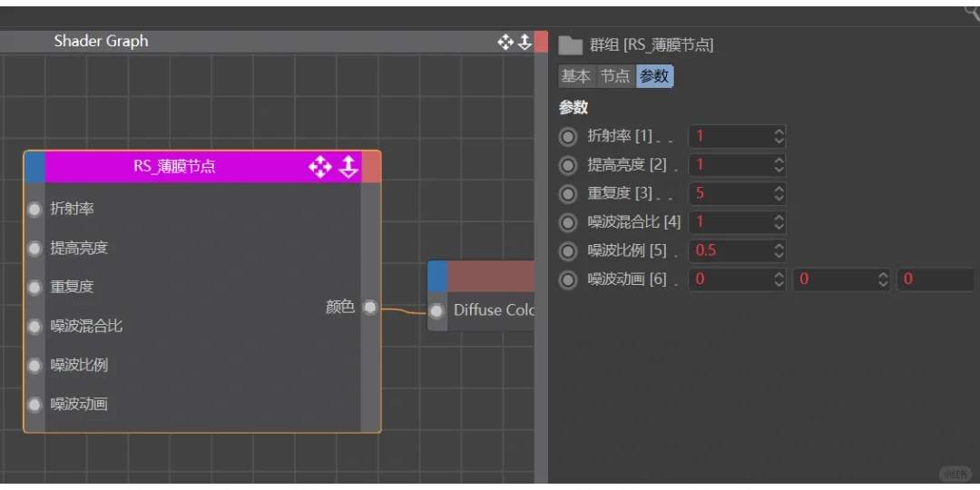Screen dimensions: 980x490
Task: Click the collapse arrow icon in Shader Graph header
Action: [524, 42]
